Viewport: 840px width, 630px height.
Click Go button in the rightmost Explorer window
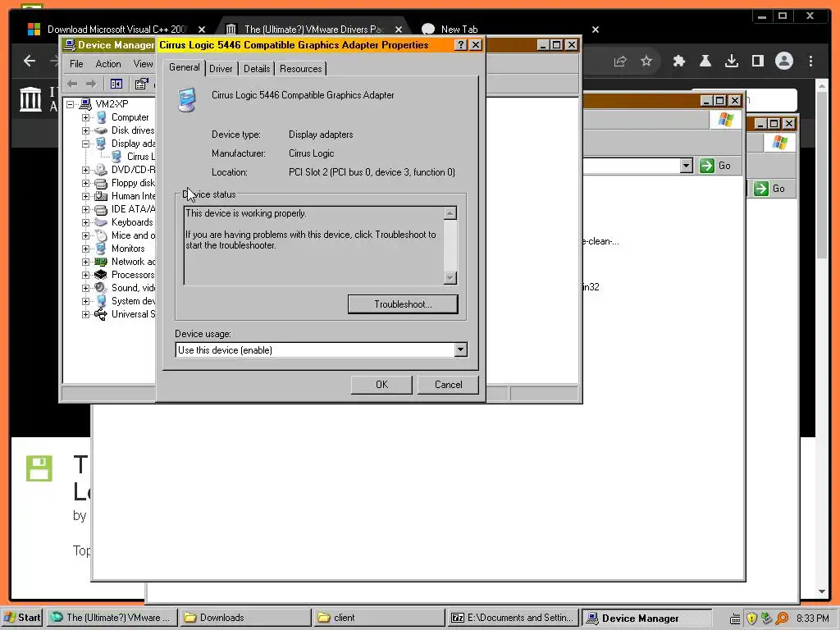[x=769, y=189]
